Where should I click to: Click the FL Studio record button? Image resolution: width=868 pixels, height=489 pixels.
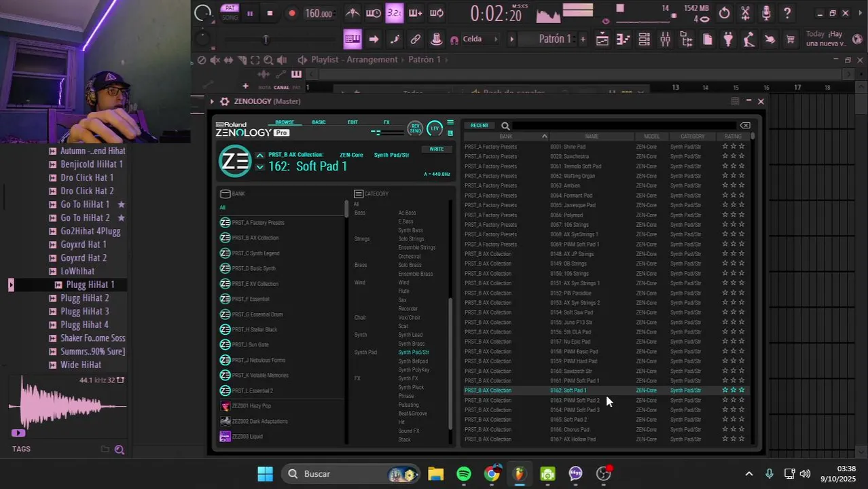[x=292, y=13]
